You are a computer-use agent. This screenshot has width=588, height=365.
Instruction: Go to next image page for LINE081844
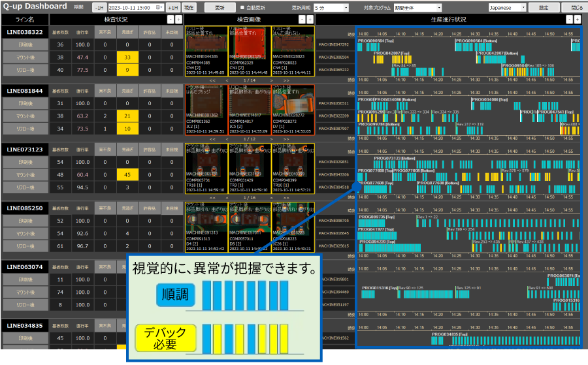[x=272, y=139]
